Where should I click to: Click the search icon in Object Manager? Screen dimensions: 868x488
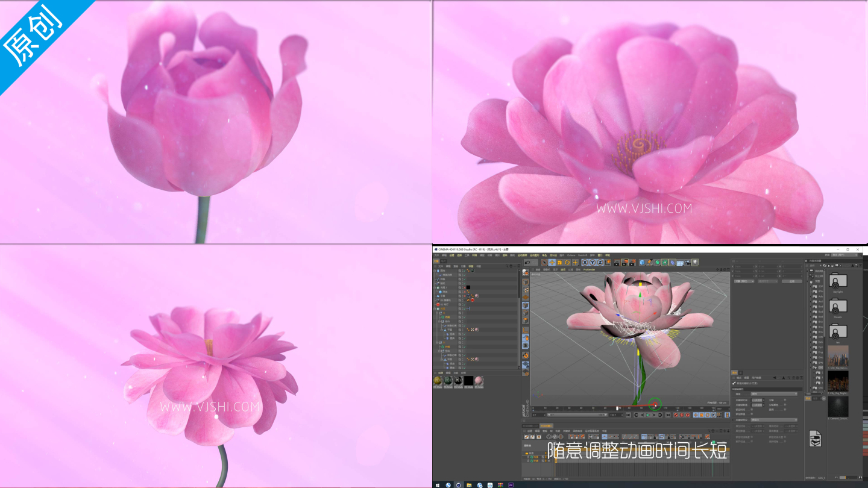click(x=507, y=266)
